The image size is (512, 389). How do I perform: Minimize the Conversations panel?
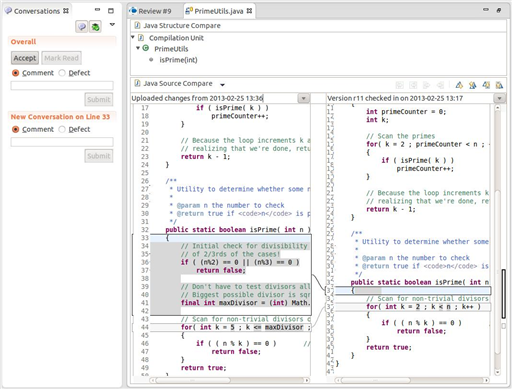tap(97, 10)
